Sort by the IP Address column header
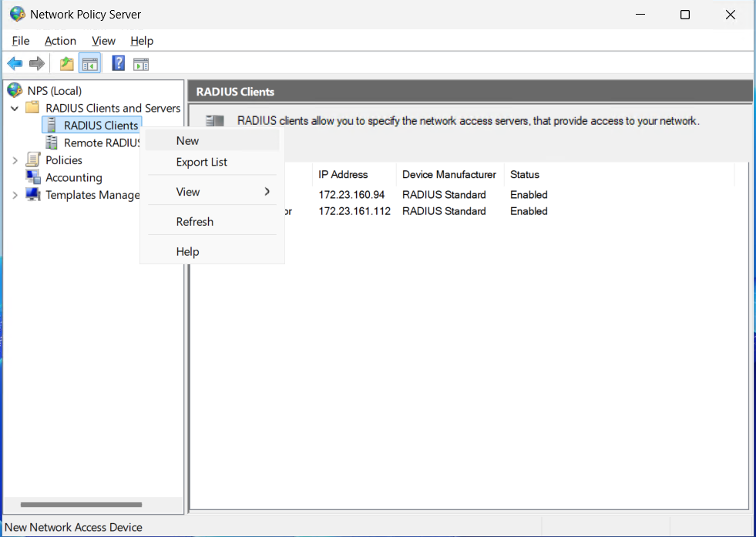The height and width of the screenshot is (537, 756). (x=354, y=174)
